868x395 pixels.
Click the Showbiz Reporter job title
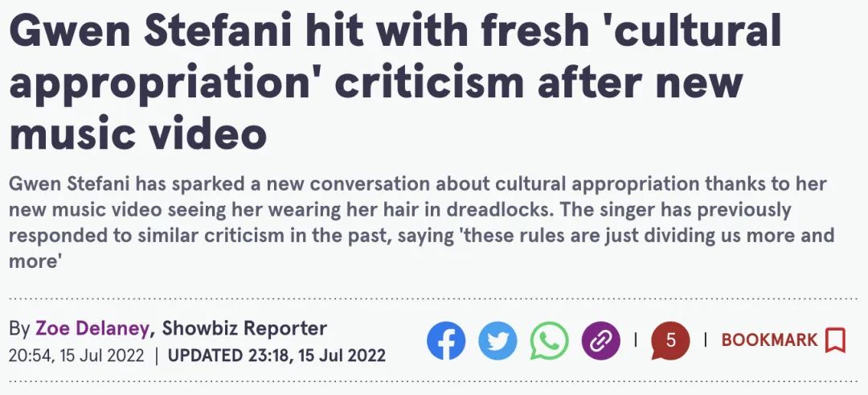tap(244, 328)
